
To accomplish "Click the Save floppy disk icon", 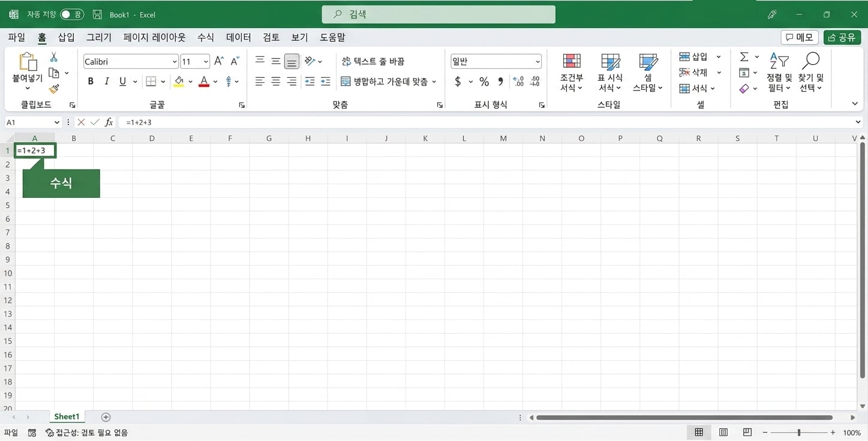I will tap(98, 14).
